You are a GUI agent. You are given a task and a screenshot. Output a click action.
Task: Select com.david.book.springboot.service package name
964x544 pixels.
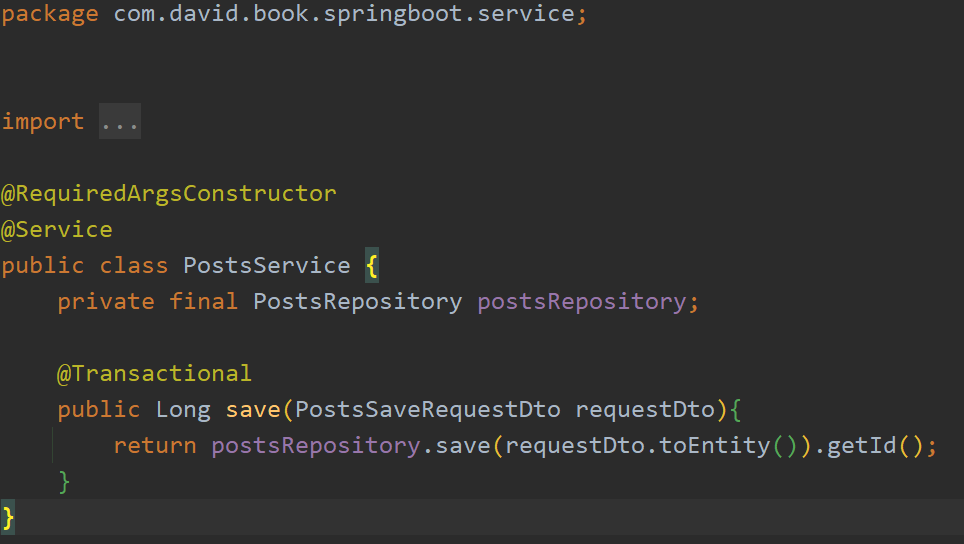pyautogui.click(x=344, y=14)
